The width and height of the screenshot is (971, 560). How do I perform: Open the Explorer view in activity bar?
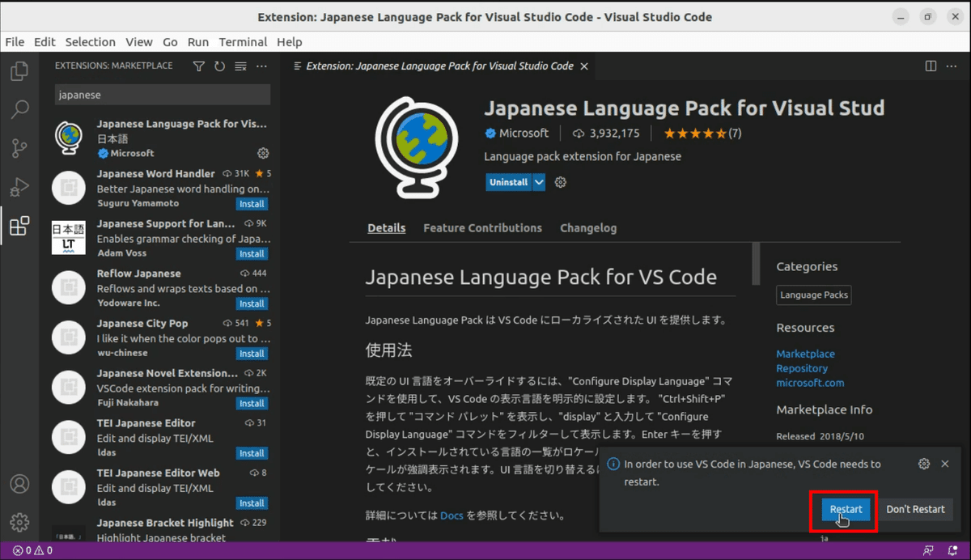coord(19,71)
